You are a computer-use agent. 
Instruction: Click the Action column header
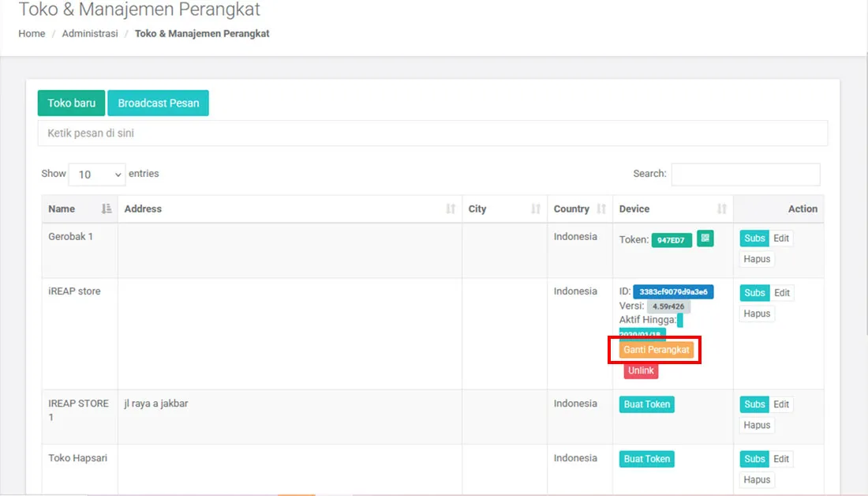(779, 209)
